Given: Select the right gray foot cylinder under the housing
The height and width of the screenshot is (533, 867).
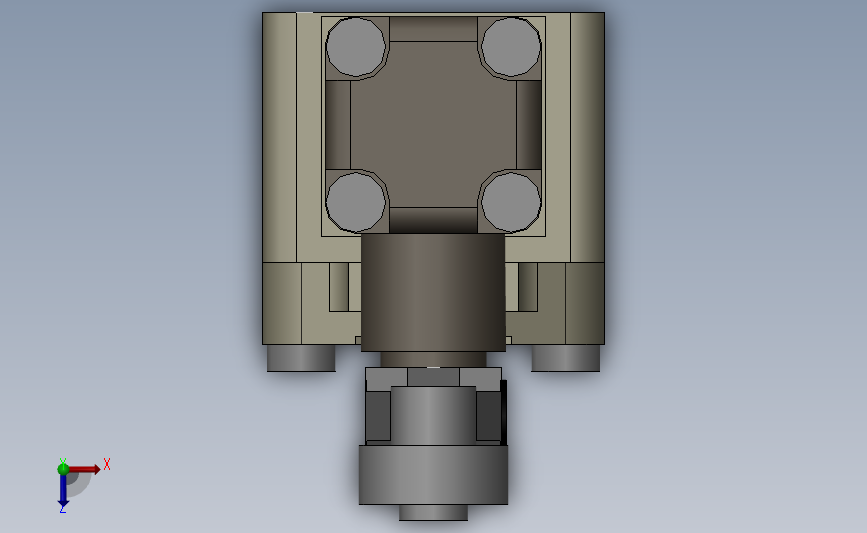Looking at the screenshot, I should pyautogui.click(x=566, y=358).
